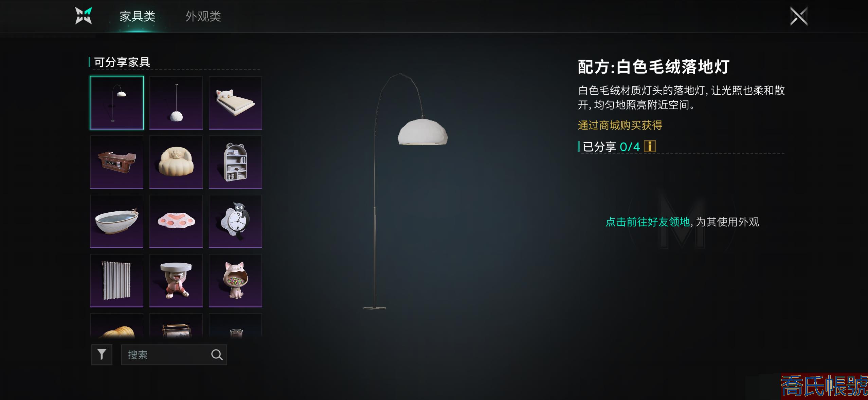
Task: Select the cat-ear white bookshelf item
Action: [235, 162]
